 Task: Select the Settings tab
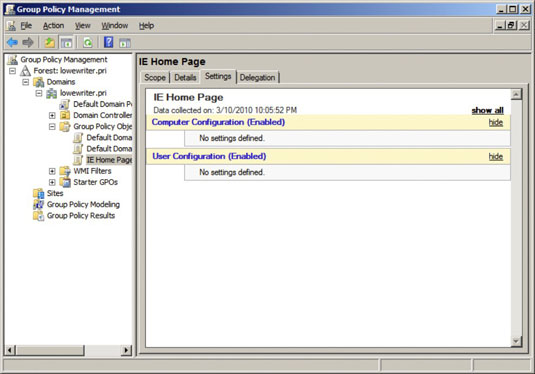[218, 76]
